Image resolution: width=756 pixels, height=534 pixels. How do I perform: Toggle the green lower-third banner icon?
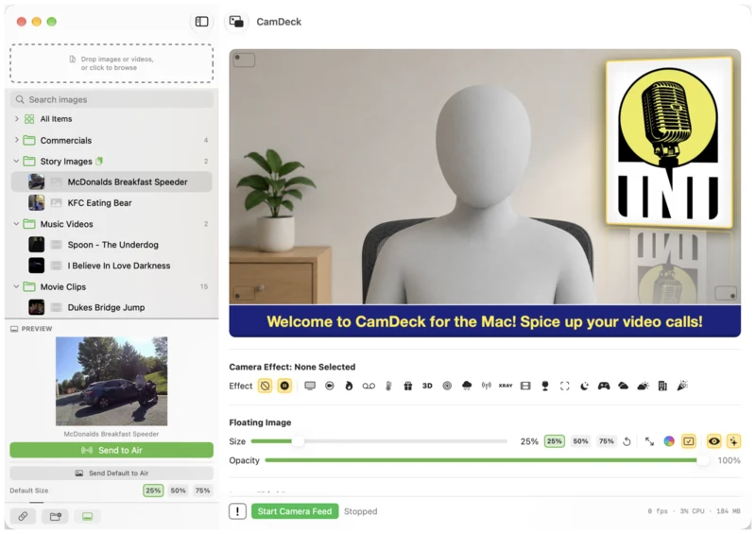[x=87, y=517]
